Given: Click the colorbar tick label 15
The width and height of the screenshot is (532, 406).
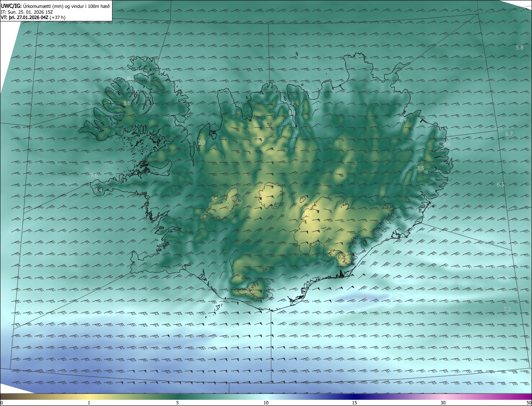Looking at the screenshot, I should click(x=355, y=403).
